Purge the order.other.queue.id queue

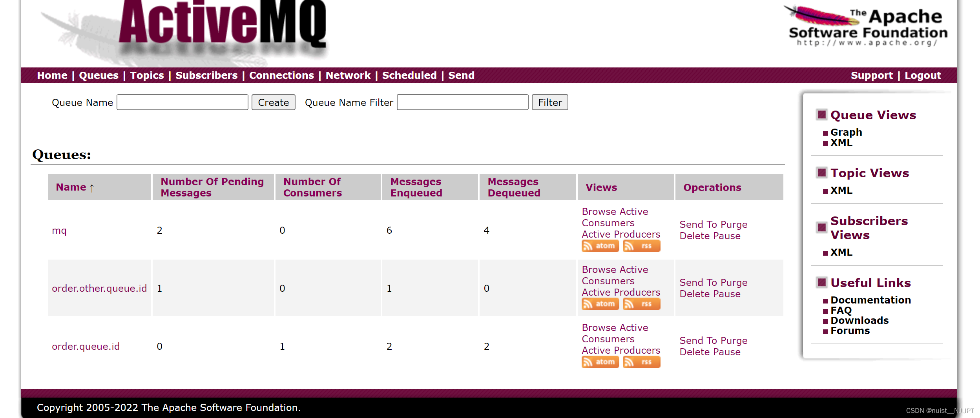[734, 282]
